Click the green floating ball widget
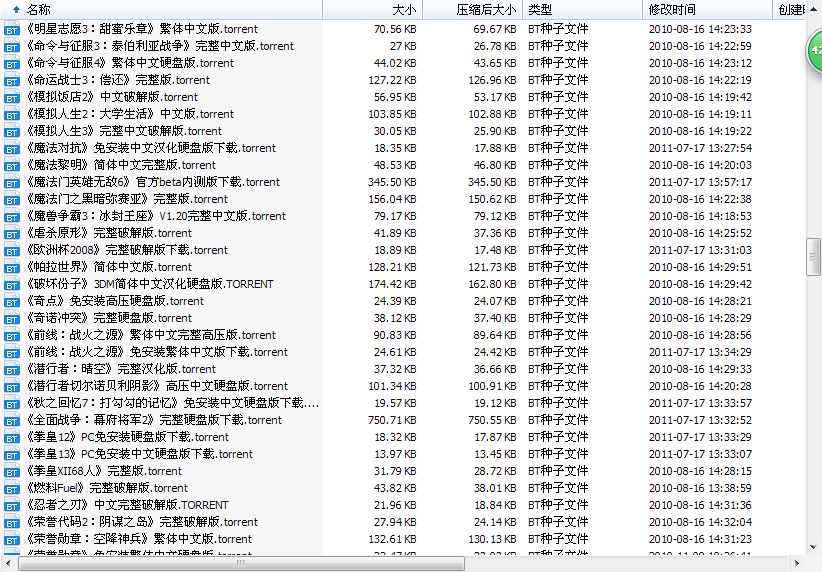822x572 pixels. click(814, 51)
